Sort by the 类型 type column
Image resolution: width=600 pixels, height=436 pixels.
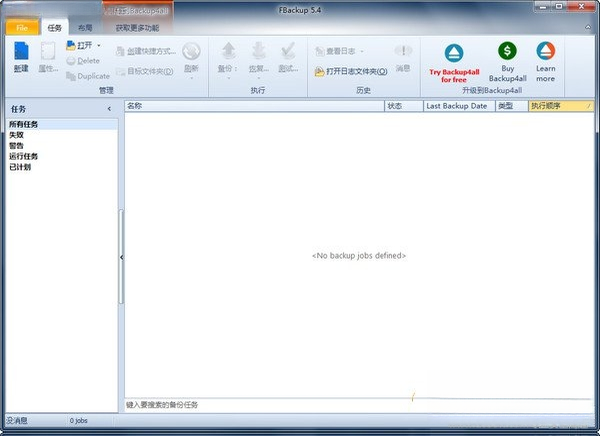click(512, 106)
